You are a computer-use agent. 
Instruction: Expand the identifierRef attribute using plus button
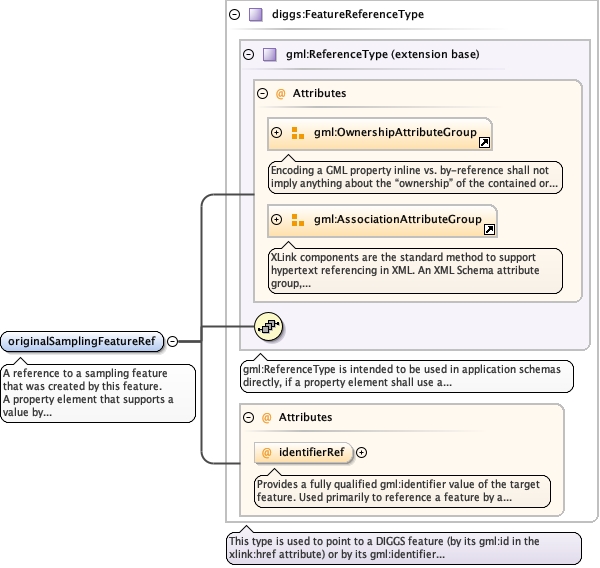click(x=362, y=452)
